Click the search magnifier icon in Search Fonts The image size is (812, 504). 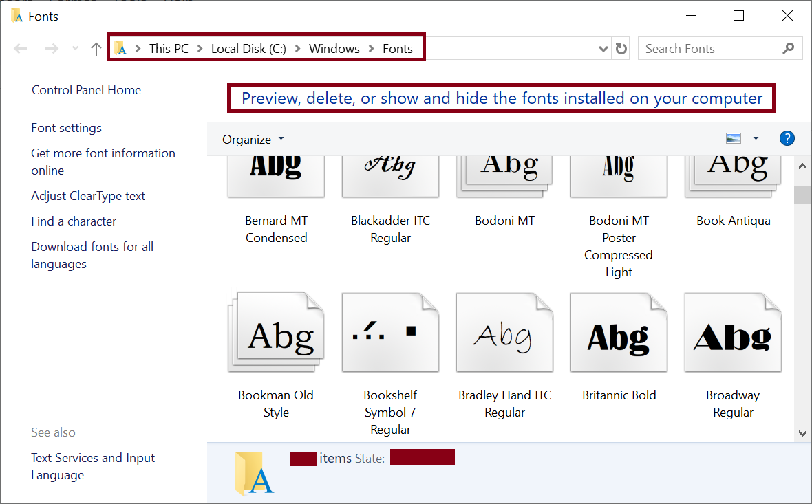[x=788, y=48]
